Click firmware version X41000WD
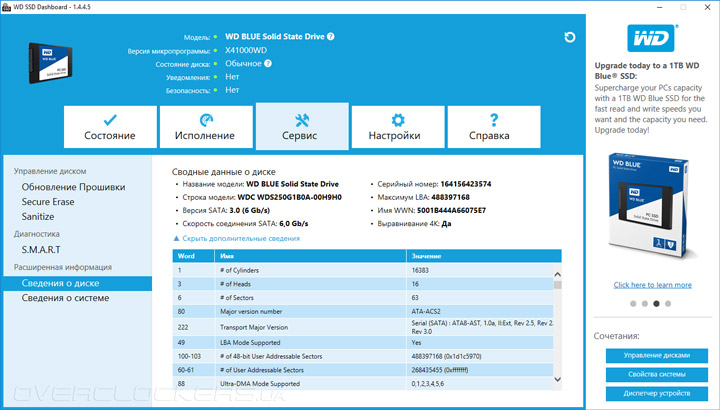The image size is (720, 410). pos(246,51)
